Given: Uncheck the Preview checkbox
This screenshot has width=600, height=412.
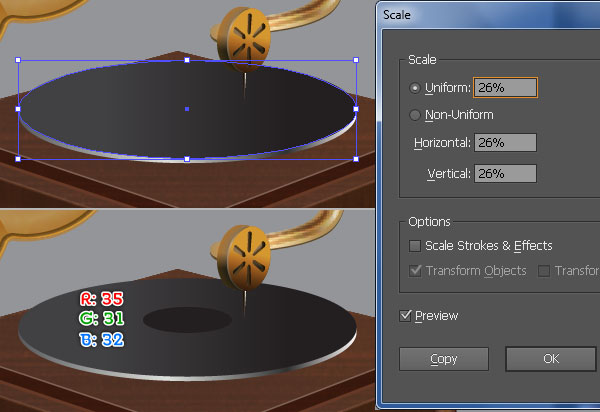Looking at the screenshot, I should click(x=405, y=316).
